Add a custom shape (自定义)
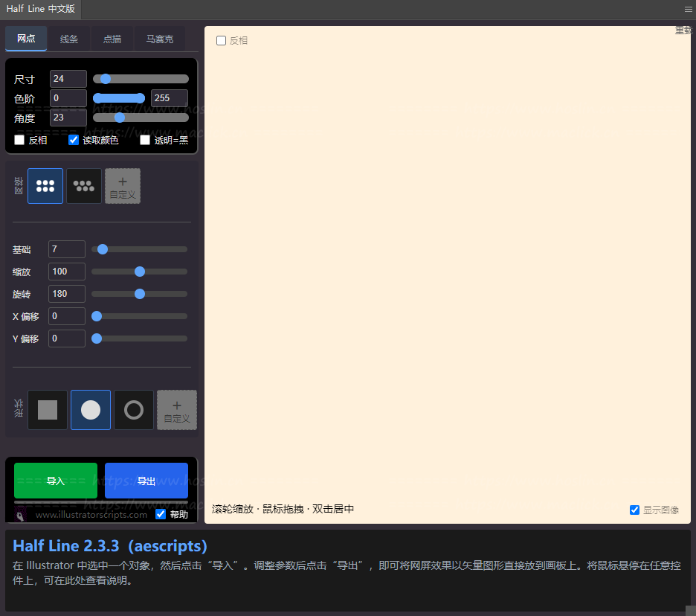 click(177, 410)
